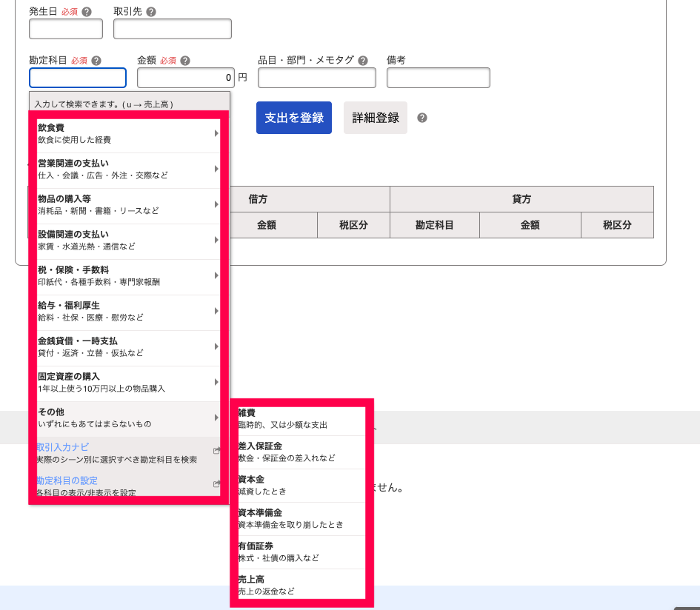The width and height of the screenshot is (700, 610).
Task: Click help icon by 品目・部門・メモタグ
Action: pos(362,61)
